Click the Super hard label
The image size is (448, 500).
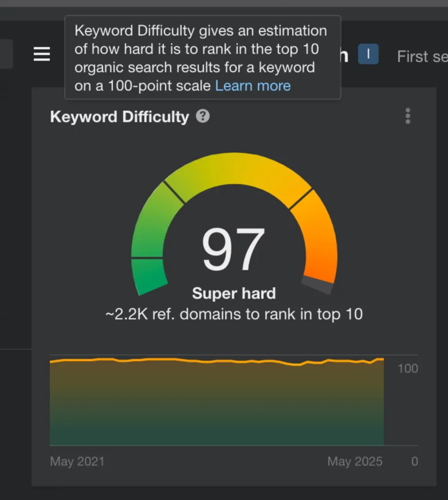tap(234, 293)
